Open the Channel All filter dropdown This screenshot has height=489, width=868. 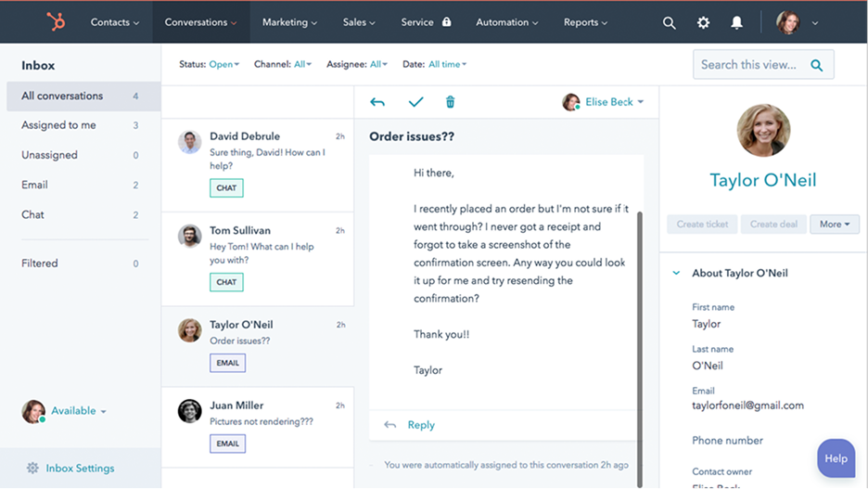pos(303,64)
